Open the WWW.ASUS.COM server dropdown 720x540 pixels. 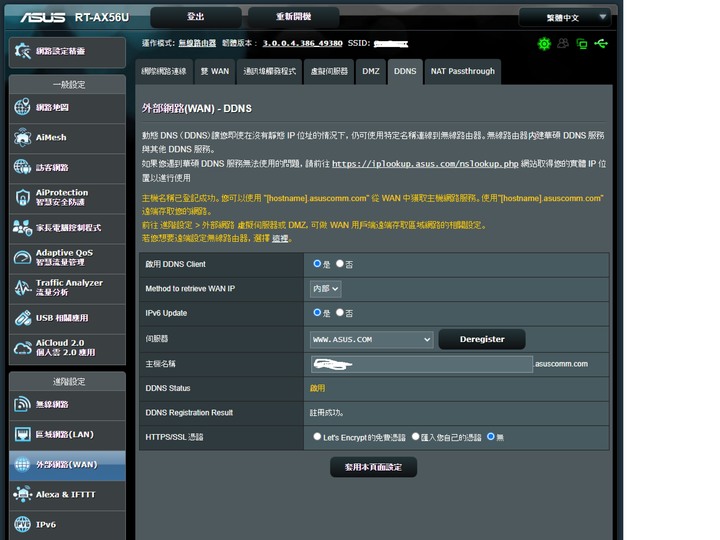[371, 339]
